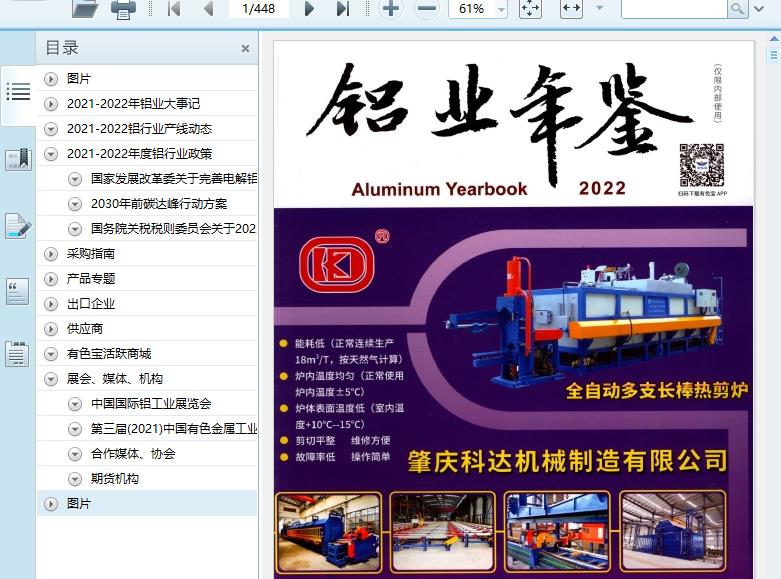Open the bookmarks sidebar tab
The image size is (781, 579).
tap(18, 159)
